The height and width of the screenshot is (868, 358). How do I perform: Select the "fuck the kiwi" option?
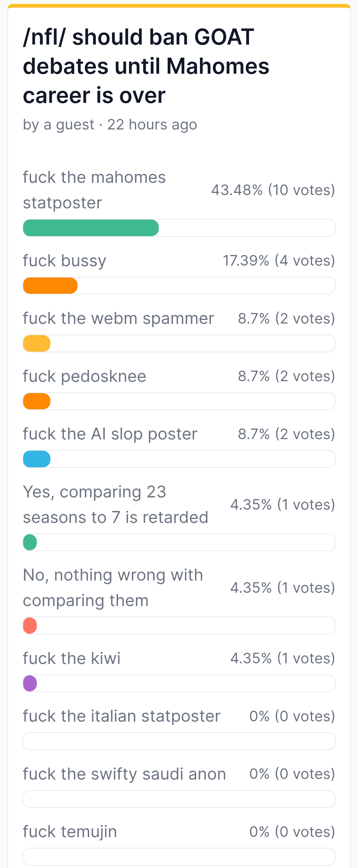pos(72,658)
